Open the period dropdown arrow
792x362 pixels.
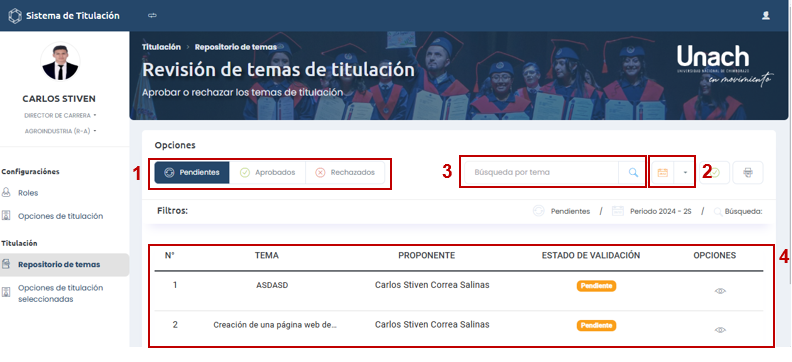pyautogui.click(x=685, y=173)
